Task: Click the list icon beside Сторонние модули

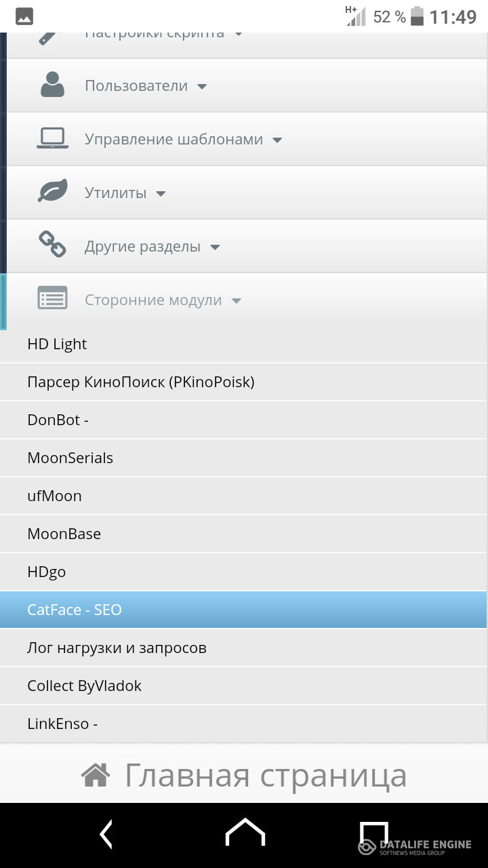Action: [52, 299]
